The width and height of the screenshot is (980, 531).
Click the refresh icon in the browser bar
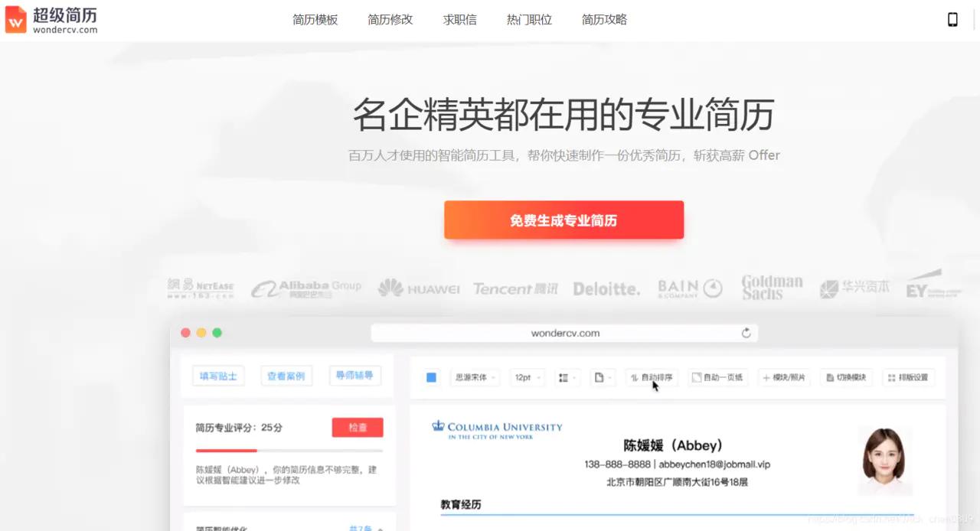pos(746,333)
